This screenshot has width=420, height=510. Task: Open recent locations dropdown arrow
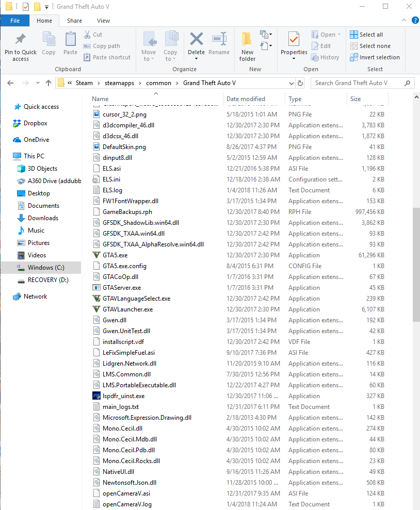click(x=38, y=83)
